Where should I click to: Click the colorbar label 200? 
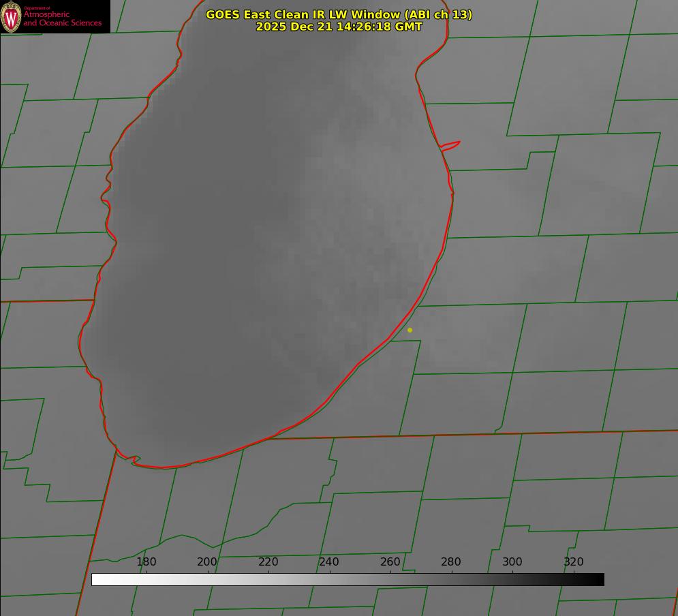(207, 561)
